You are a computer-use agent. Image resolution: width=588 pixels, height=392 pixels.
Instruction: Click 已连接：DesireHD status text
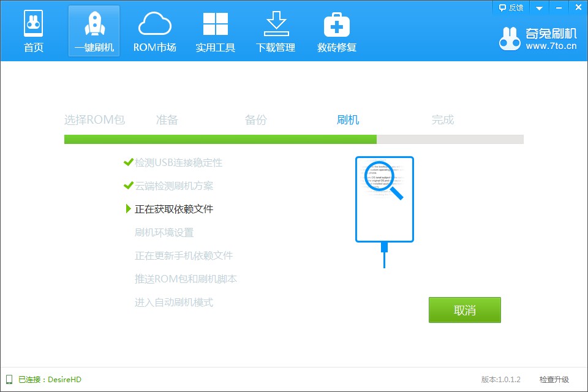click(x=50, y=379)
